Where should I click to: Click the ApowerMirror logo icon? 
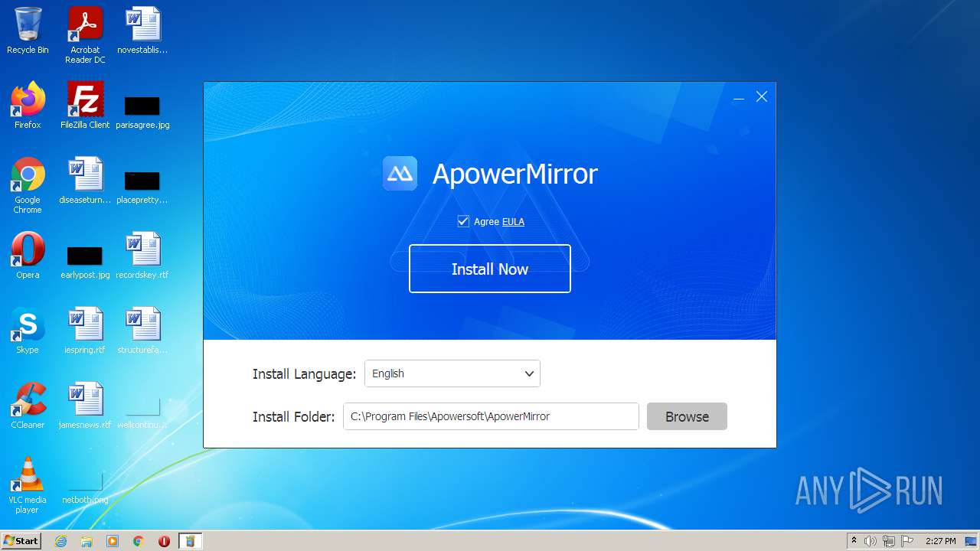pos(400,174)
